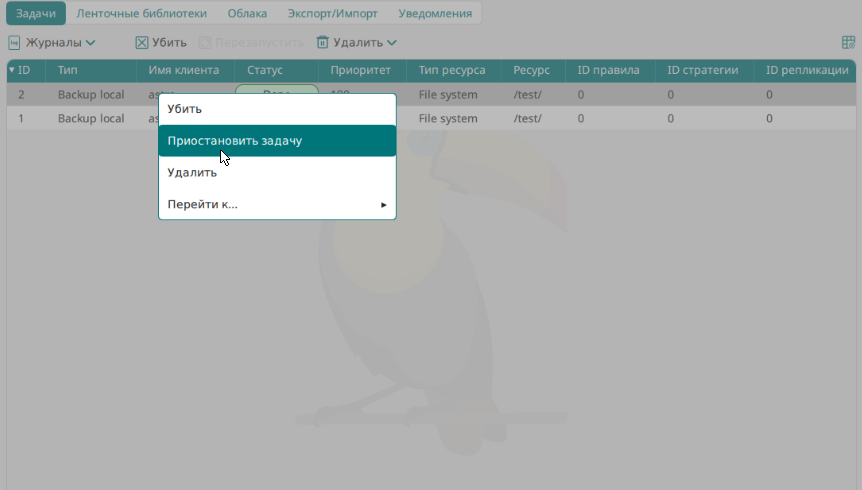
Task: Expand the Удалить dropdown chevron
Action: click(392, 43)
